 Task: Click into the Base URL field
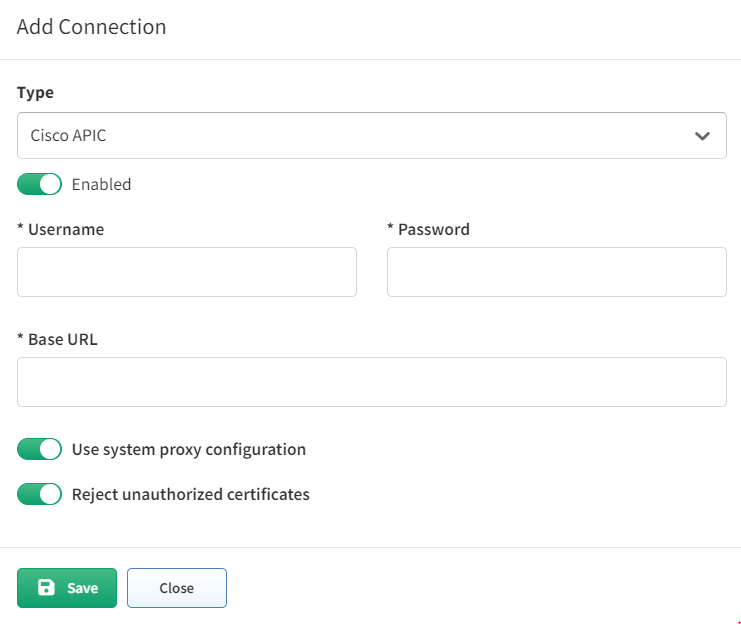(371, 382)
